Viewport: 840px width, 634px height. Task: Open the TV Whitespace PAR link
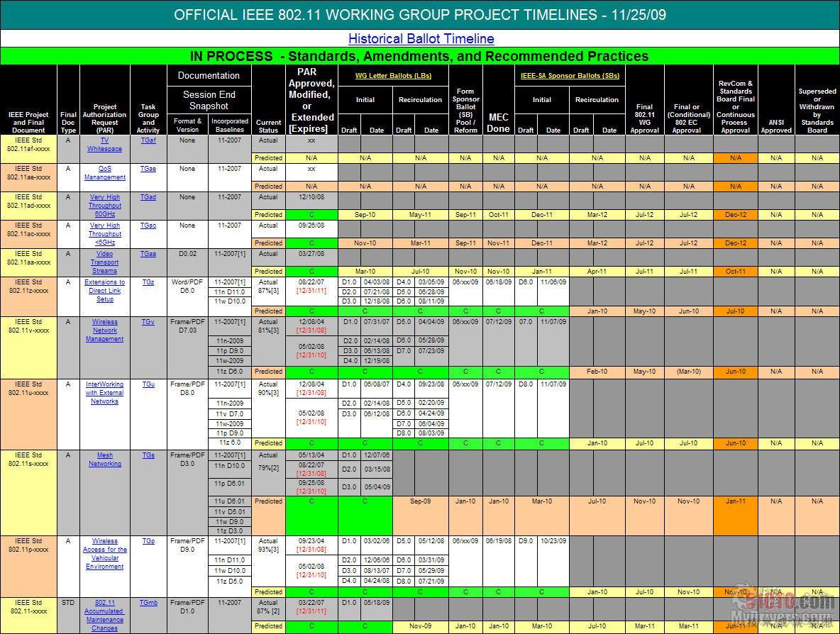click(104, 145)
